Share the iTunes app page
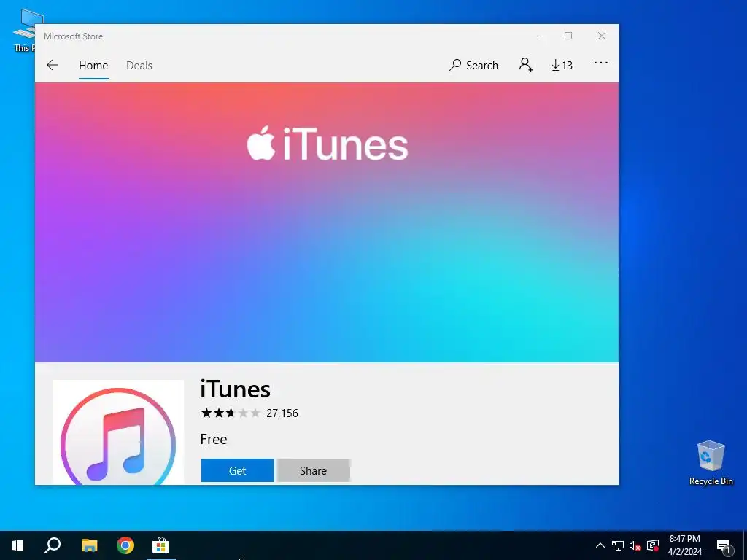Screen dimensions: 747x560 313,470
